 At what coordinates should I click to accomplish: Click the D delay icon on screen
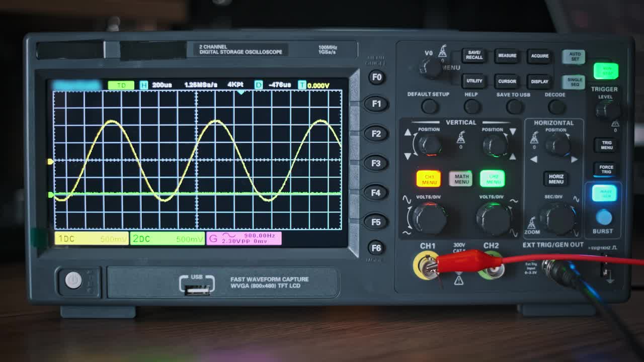tap(259, 85)
